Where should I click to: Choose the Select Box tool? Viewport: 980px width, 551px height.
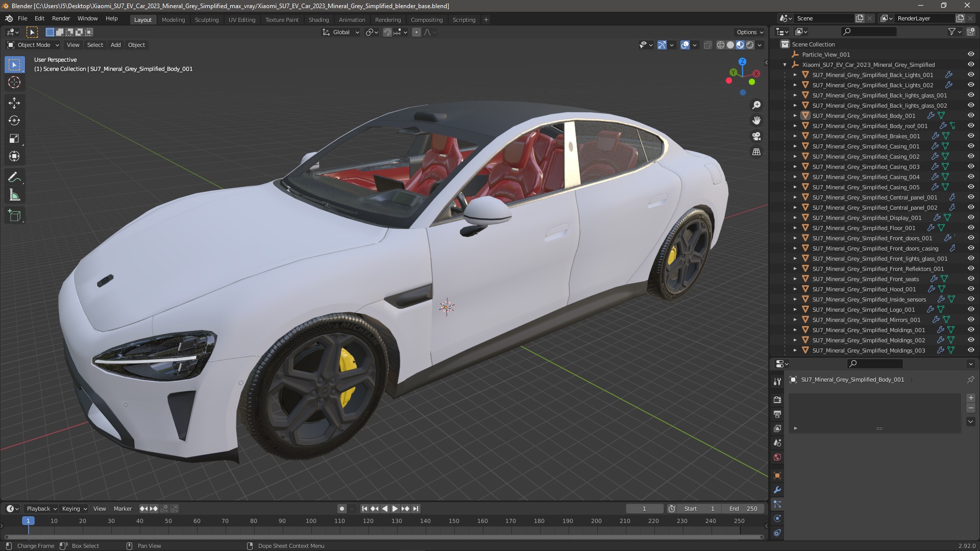[14, 64]
